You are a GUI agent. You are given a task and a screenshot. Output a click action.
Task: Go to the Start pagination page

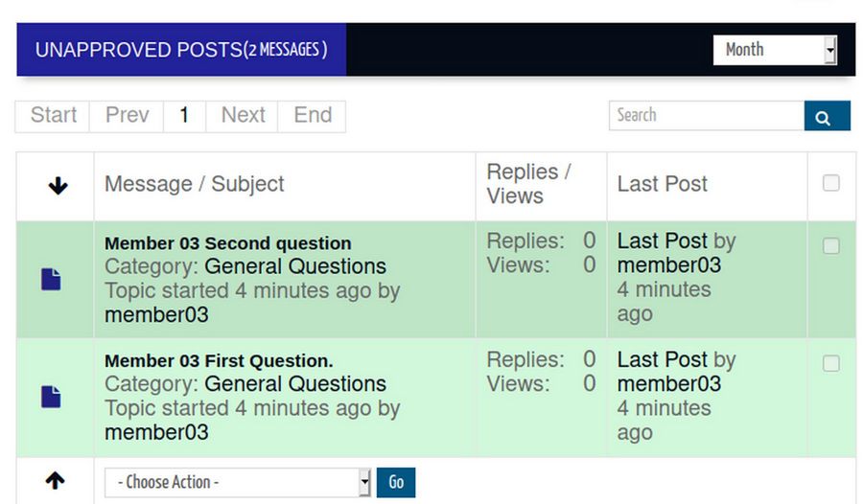point(53,116)
